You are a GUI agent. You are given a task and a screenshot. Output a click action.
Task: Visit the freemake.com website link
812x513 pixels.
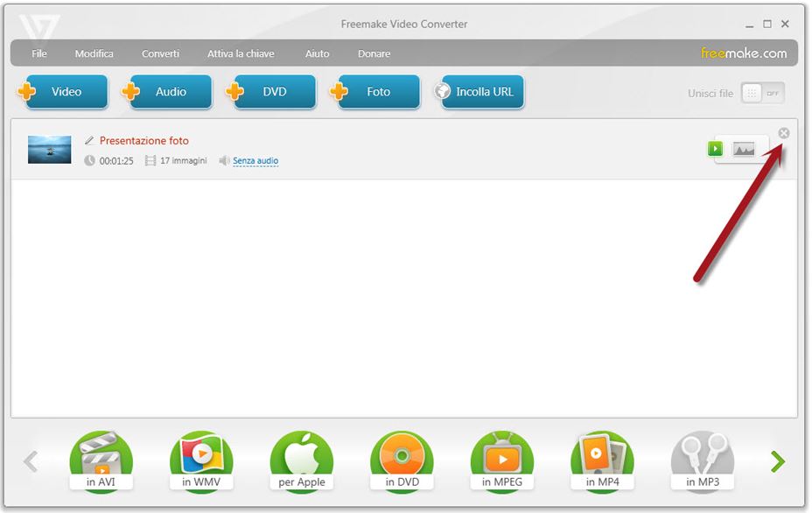[744, 53]
